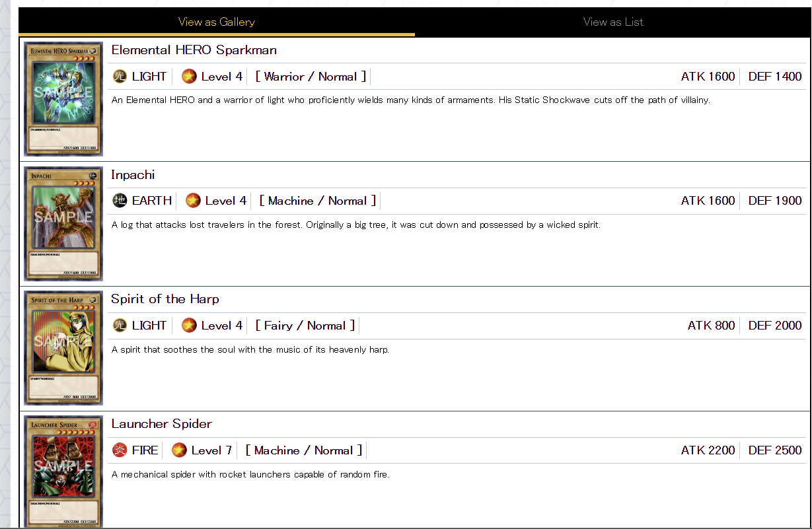
Task: Open the Elemental HERO Sparkman card title
Action: coord(194,50)
